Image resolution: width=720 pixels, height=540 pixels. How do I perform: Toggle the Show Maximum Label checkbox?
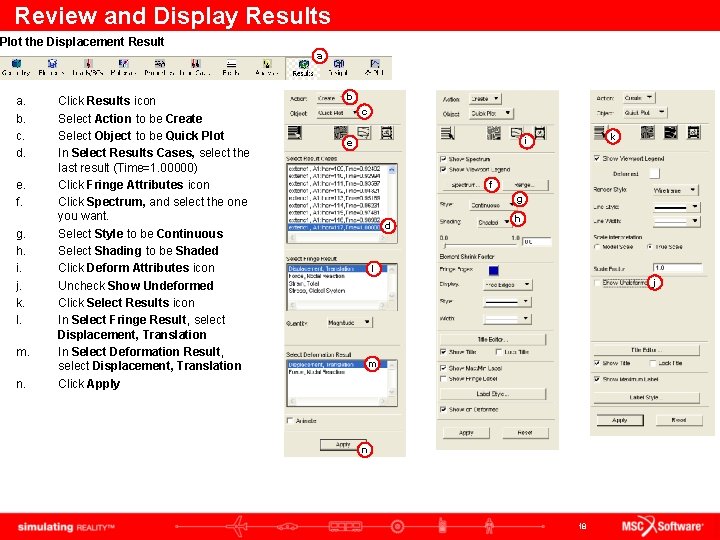pyautogui.click(x=597, y=379)
